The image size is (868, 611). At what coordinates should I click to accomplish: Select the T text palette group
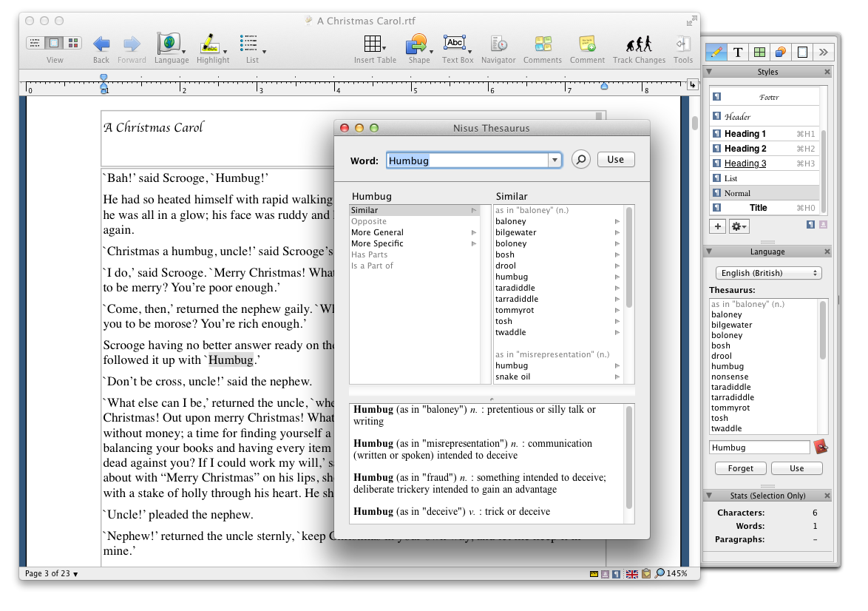coord(738,52)
